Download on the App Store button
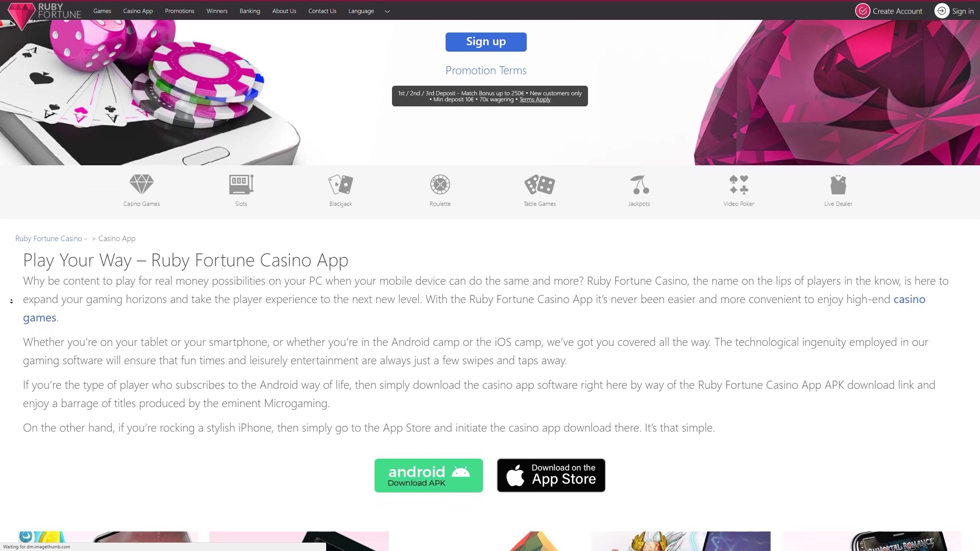980x551 pixels. point(551,475)
